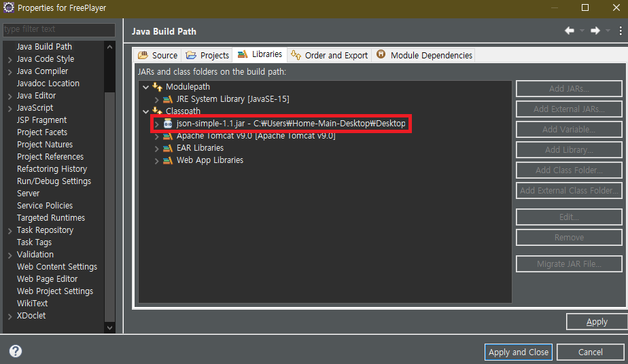Click the Eclipse gear icon in title bar
Viewport: 628px width, 364px height.
pos(8,7)
